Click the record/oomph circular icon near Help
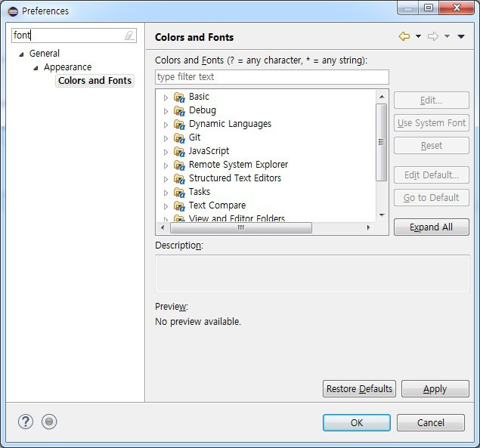This screenshot has width=480, height=448. 49,422
